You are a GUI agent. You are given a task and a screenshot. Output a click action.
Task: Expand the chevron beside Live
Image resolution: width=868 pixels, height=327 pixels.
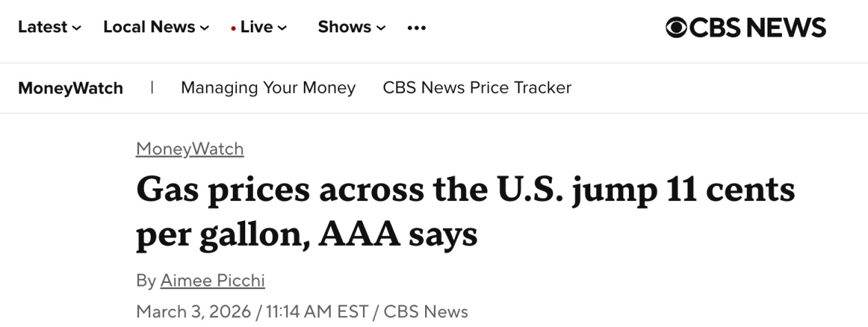282,28
